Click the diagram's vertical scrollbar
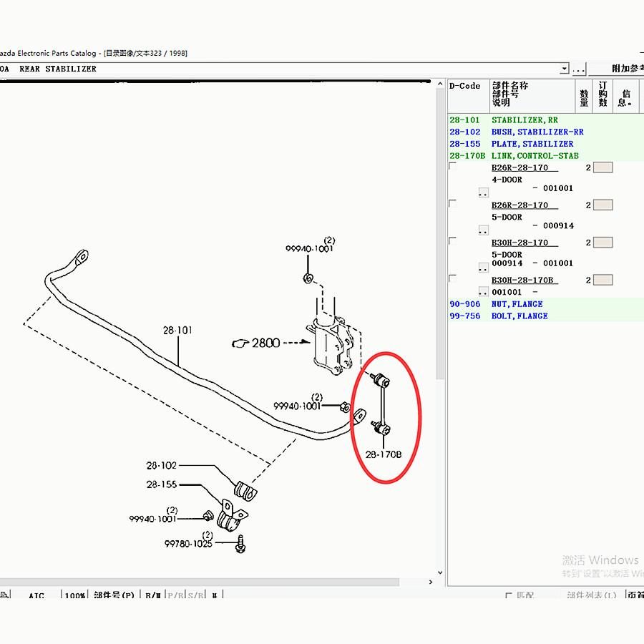This screenshot has width=644, height=644. tap(441, 286)
